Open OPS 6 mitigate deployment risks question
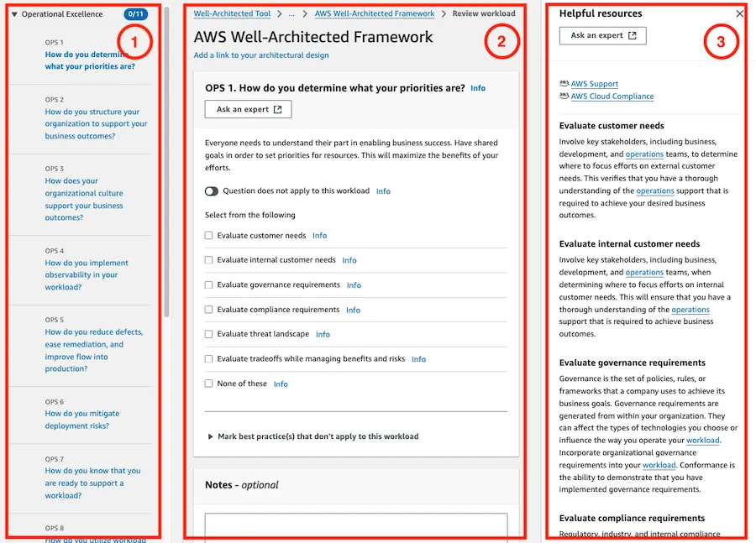 (82, 420)
